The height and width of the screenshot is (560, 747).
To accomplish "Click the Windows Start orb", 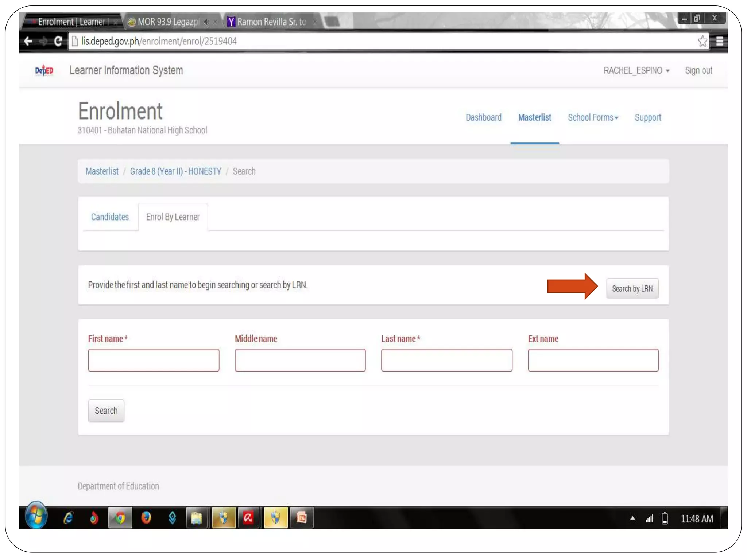I will tap(36, 516).
